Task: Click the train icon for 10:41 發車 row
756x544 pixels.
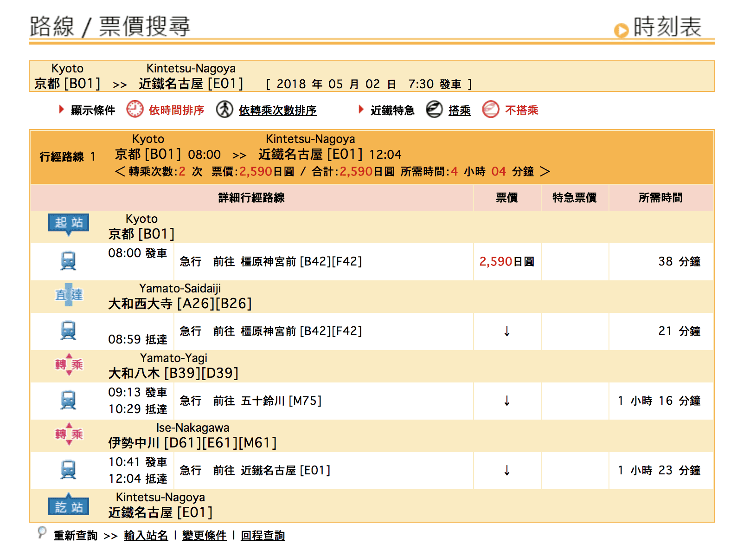Action: 68,470
